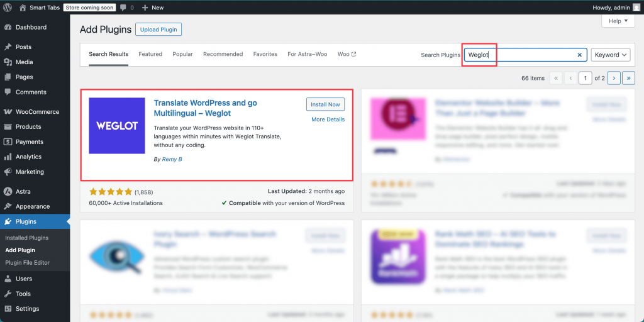Clear the search with the X icon
This screenshot has width=644, height=322.
579,55
